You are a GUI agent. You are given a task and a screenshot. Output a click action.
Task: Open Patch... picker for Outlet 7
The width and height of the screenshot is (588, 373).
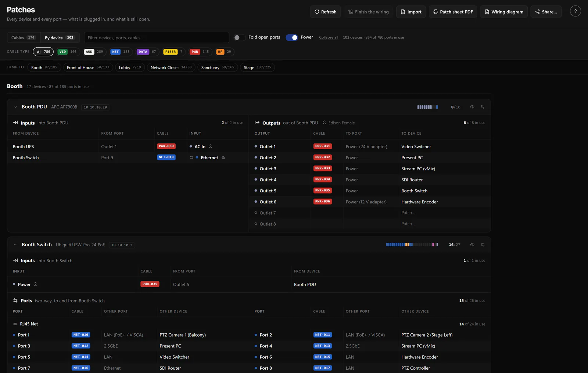(408, 213)
